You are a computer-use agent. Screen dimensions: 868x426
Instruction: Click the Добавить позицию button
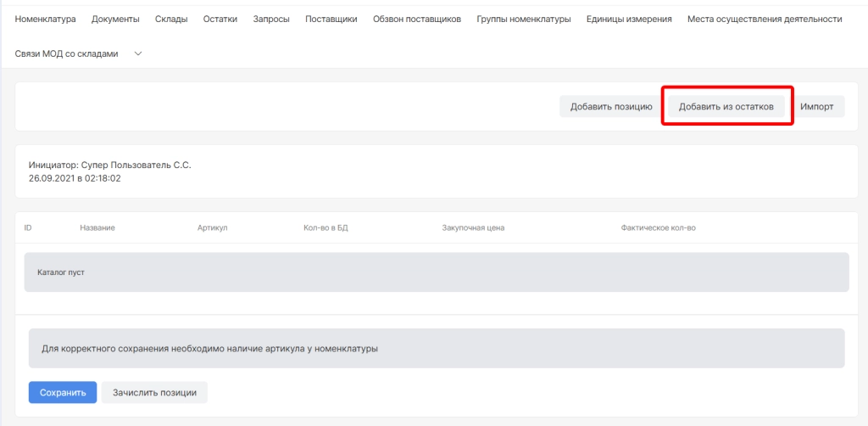point(611,107)
